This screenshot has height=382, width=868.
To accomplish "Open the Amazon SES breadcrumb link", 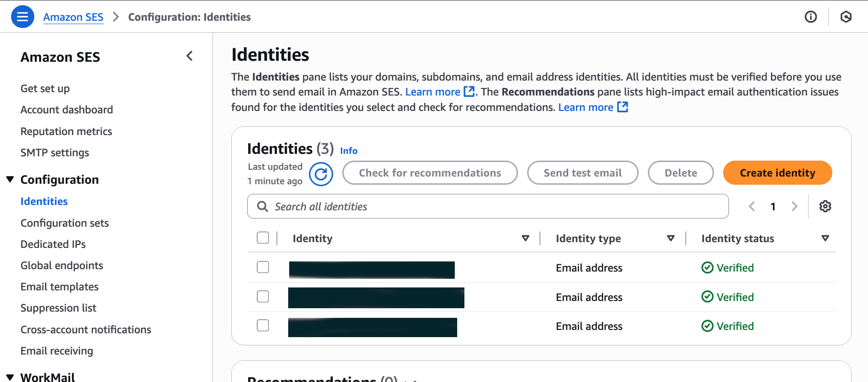I will [x=73, y=17].
